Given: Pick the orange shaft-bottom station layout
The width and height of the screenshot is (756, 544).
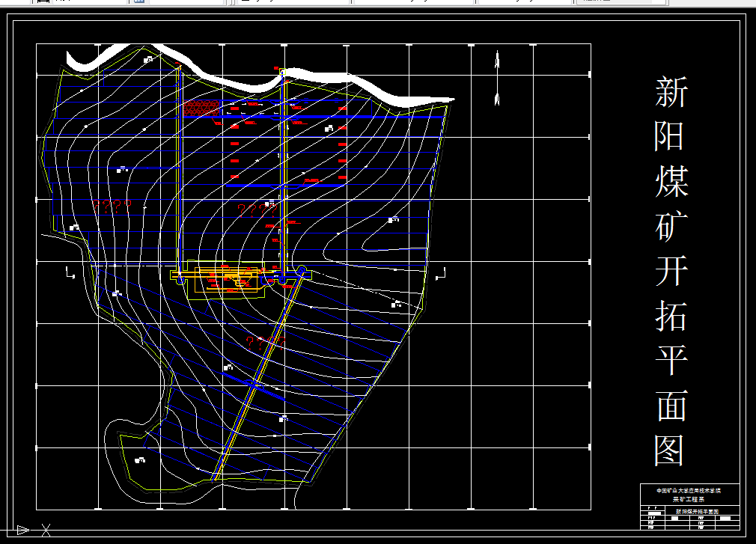Looking at the screenshot, I should (x=227, y=279).
